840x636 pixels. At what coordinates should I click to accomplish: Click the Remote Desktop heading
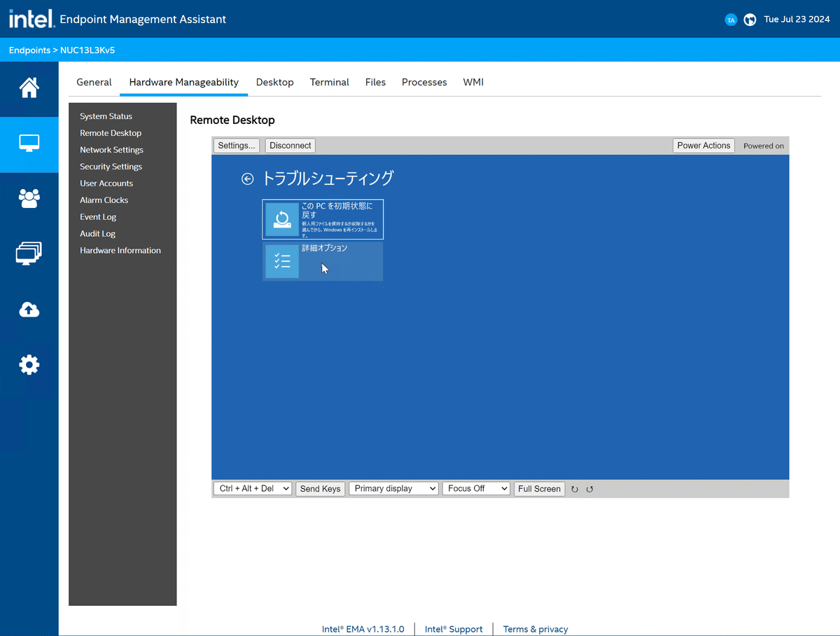(232, 120)
